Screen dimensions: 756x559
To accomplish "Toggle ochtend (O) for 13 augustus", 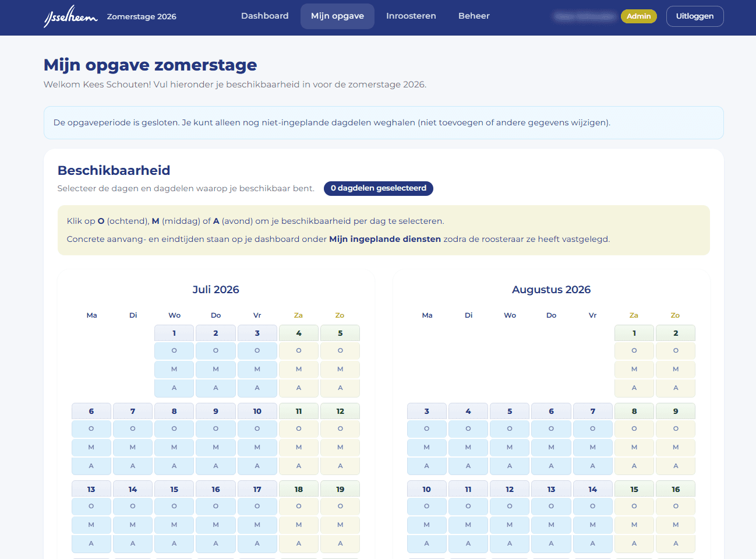I will tap(551, 506).
